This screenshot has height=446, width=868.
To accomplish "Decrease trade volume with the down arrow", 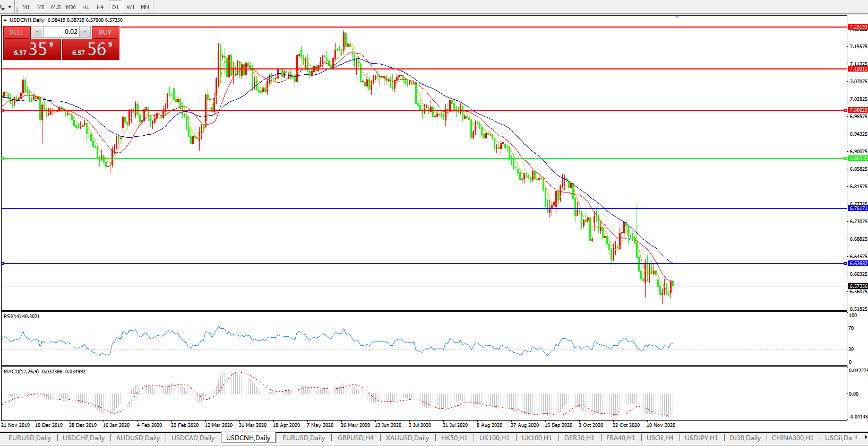I will click(37, 32).
